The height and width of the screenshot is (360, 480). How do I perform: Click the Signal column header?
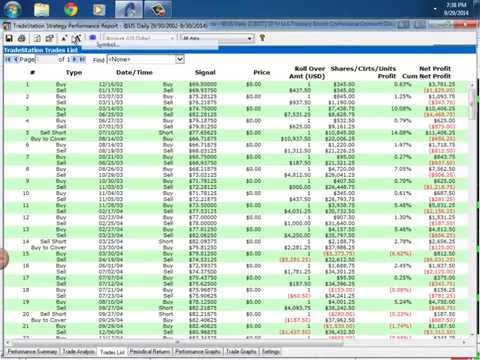pyautogui.click(x=205, y=72)
